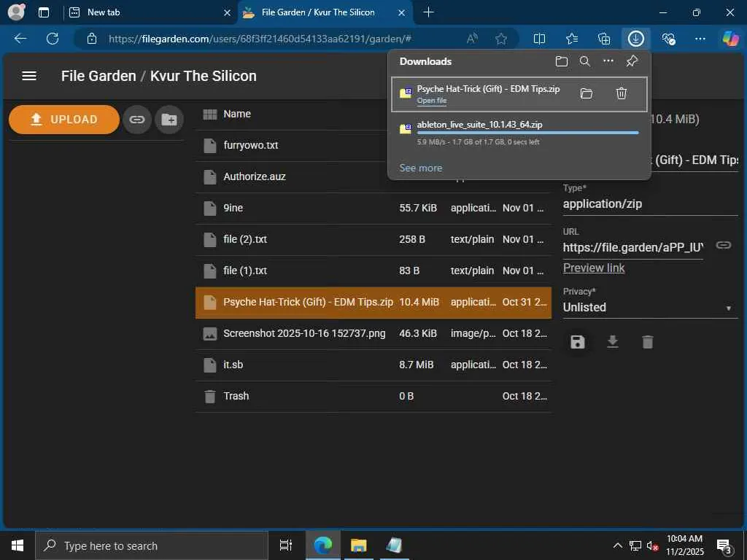This screenshot has height=560, width=747.
Task: Open Browser essentials heart icon
Action: 668,39
